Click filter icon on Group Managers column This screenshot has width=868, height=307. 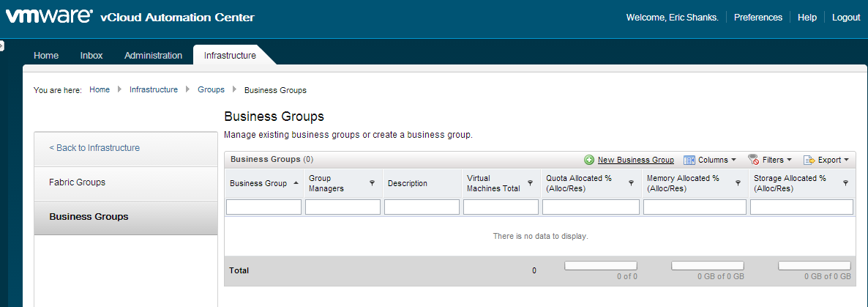coord(372,183)
